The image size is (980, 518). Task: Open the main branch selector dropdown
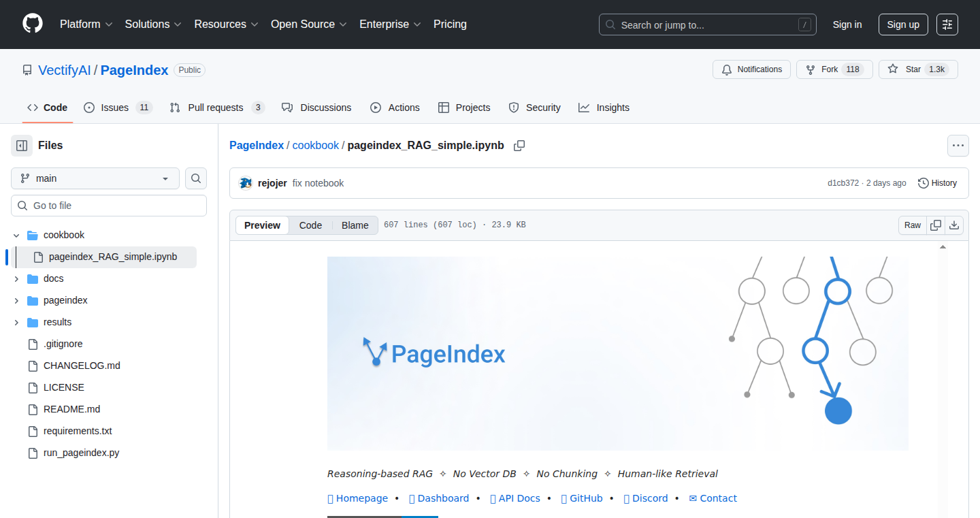pos(95,178)
